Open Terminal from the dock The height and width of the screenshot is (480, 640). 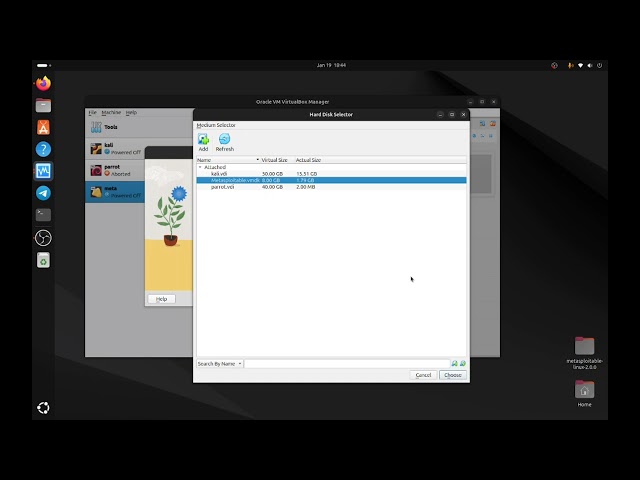click(43, 215)
